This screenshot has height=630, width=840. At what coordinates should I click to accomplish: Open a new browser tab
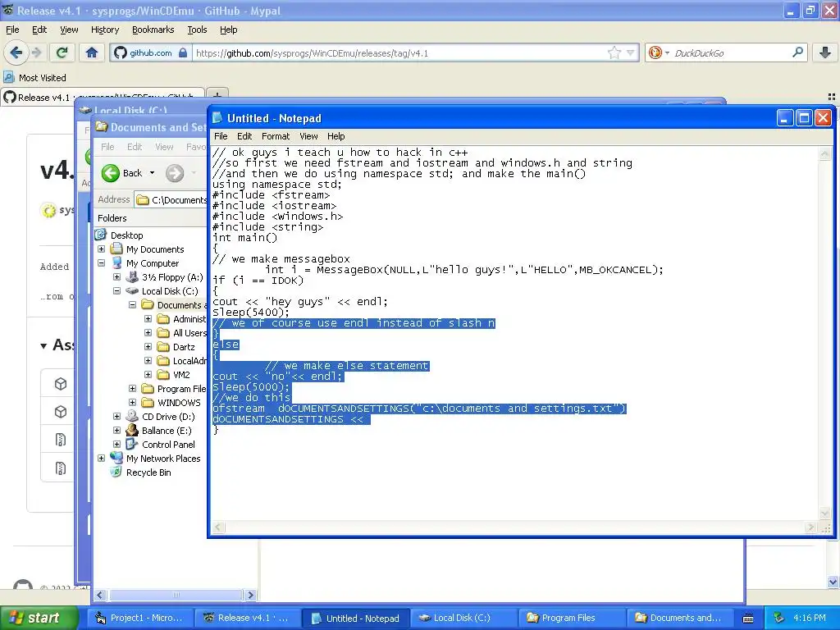(x=217, y=95)
